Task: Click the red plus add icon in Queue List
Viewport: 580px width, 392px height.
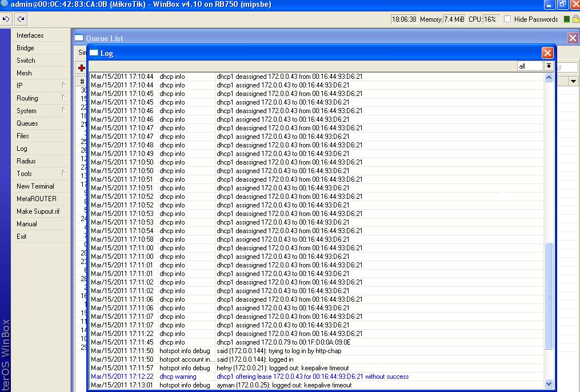Action: [x=82, y=67]
